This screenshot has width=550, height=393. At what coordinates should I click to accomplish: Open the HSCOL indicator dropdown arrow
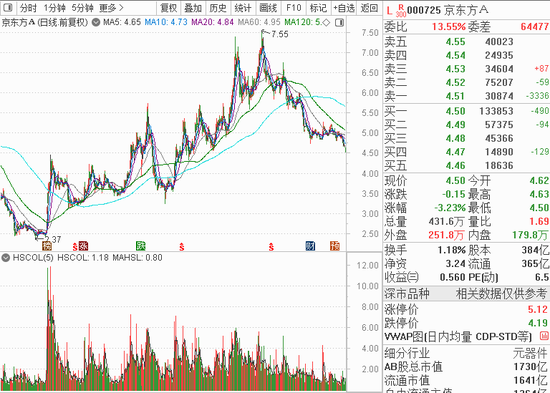pos(5,258)
